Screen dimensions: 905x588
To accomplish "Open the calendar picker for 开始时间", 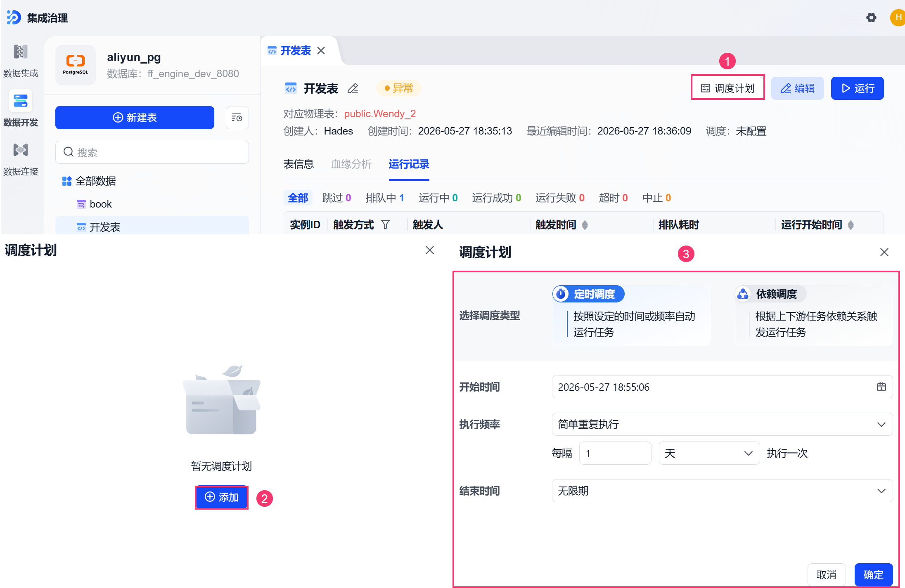I will pyautogui.click(x=881, y=387).
